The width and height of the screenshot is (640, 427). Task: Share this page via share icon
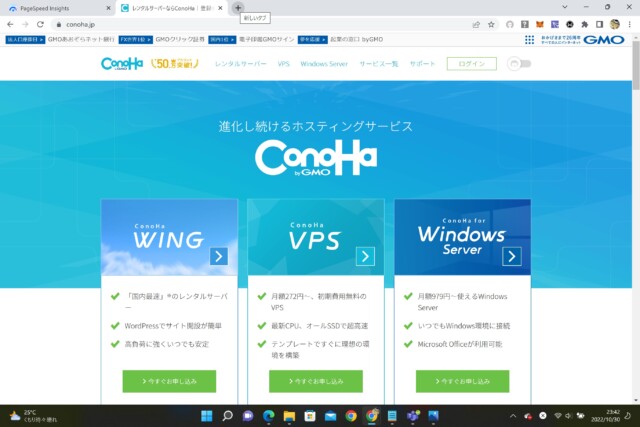pos(476,24)
